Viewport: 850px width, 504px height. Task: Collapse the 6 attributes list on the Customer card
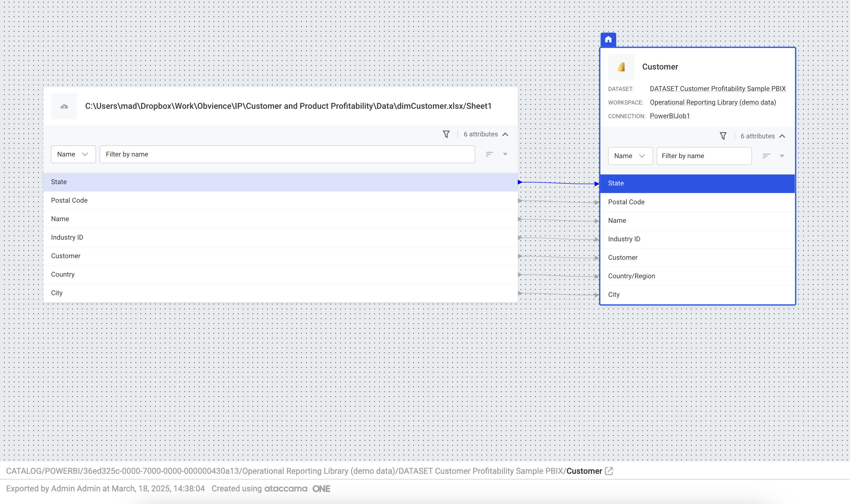pos(782,136)
